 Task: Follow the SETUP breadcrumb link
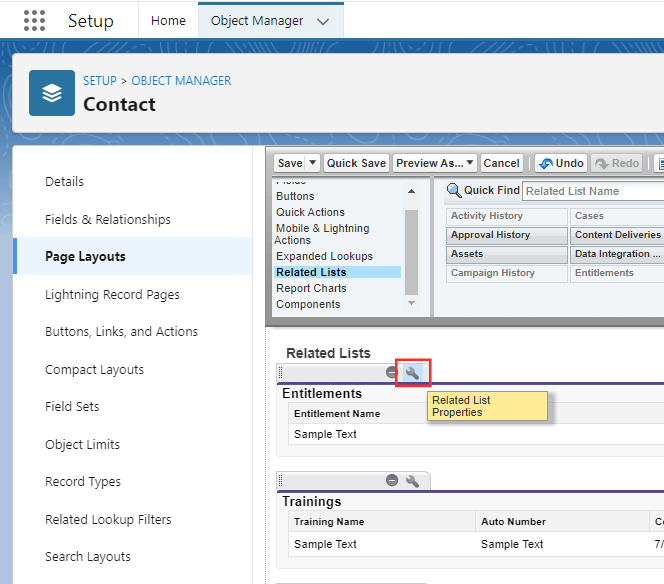(x=100, y=80)
